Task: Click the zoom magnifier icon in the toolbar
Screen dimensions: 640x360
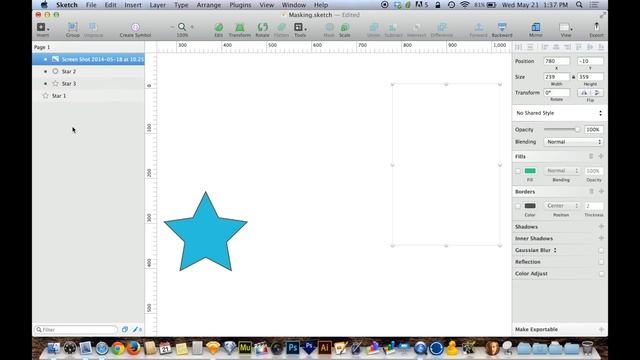Action: coord(182,27)
